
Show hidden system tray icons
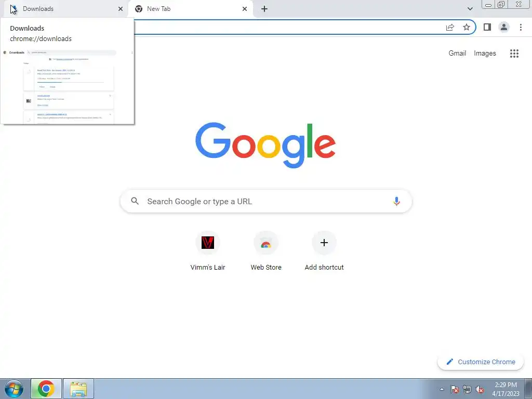[x=442, y=389]
